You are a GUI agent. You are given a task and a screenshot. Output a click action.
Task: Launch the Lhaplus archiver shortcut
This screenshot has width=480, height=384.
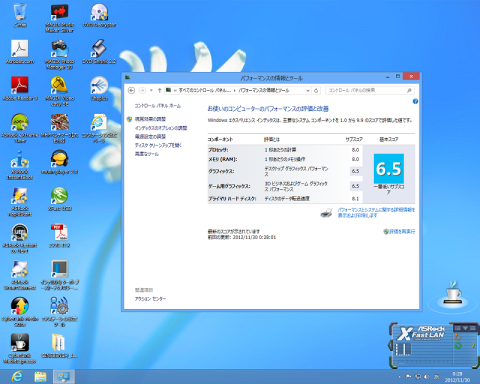(99, 88)
